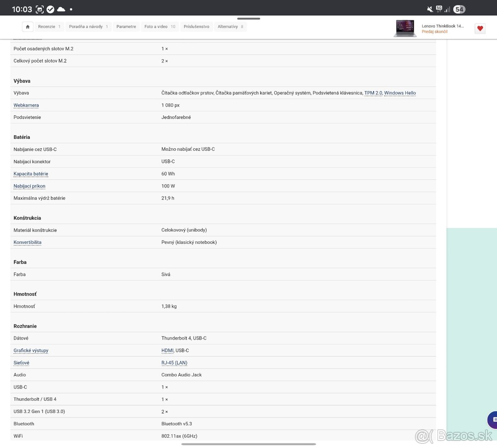The height and width of the screenshot is (448, 497).
Task: Follow the RJ-45 (LAN) link
Action: pyautogui.click(x=174, y=363)
